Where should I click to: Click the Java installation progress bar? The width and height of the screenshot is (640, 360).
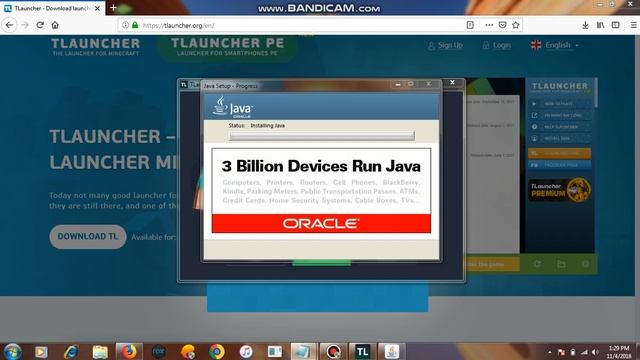pyautogui.click(x=322, y=136)
